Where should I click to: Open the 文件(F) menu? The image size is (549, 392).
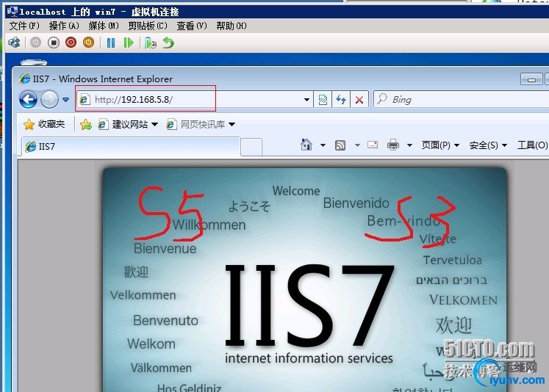coord(24,26)
